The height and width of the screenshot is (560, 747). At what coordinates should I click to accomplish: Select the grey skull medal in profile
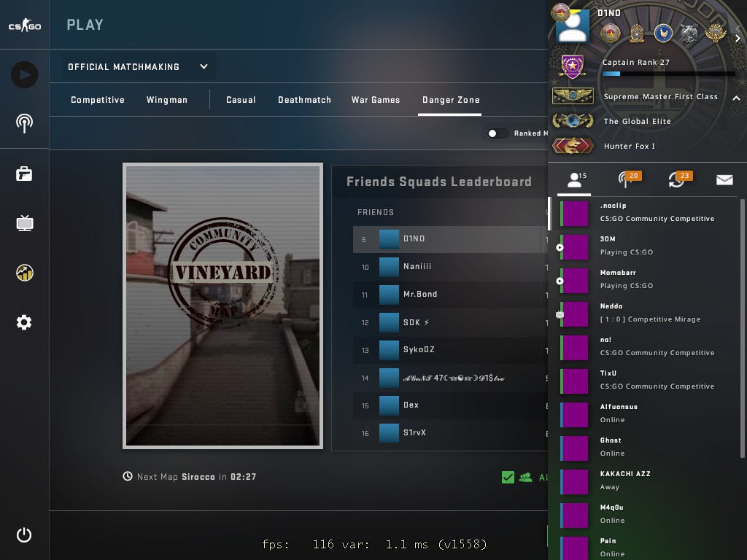[x=689, y=34]
